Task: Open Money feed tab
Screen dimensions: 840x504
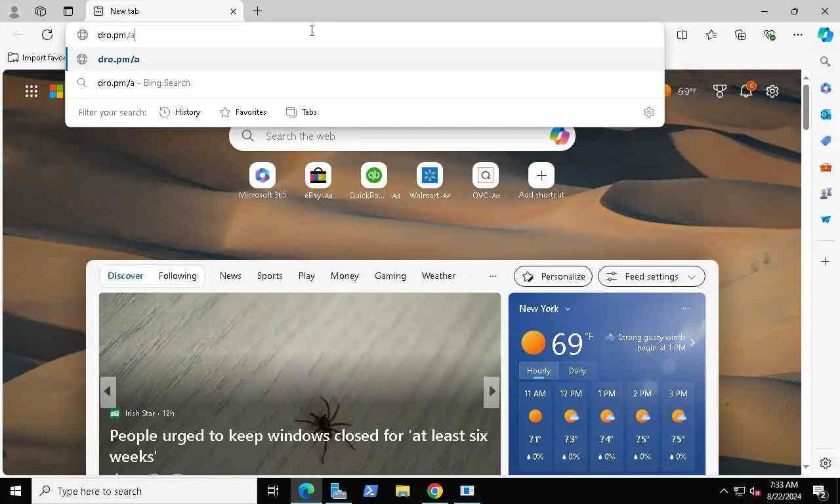Action: 345,276
